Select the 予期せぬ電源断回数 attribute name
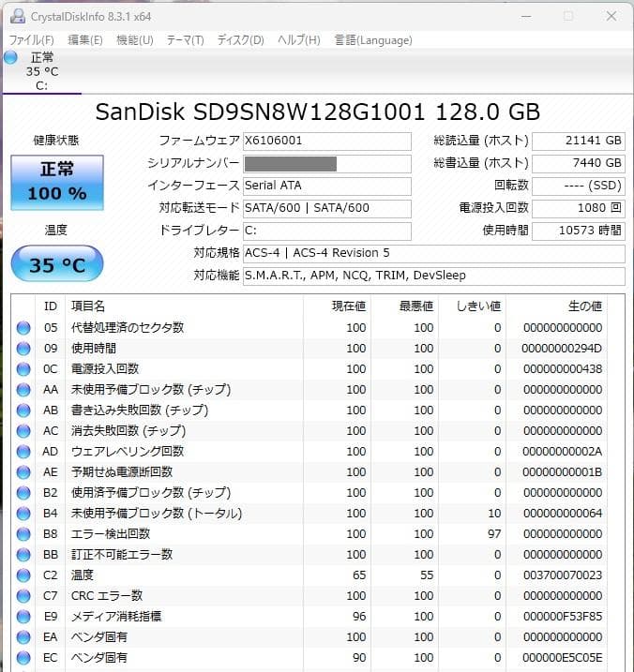Image resolution: width=634 pixels, height=672 pixels. 122,471
